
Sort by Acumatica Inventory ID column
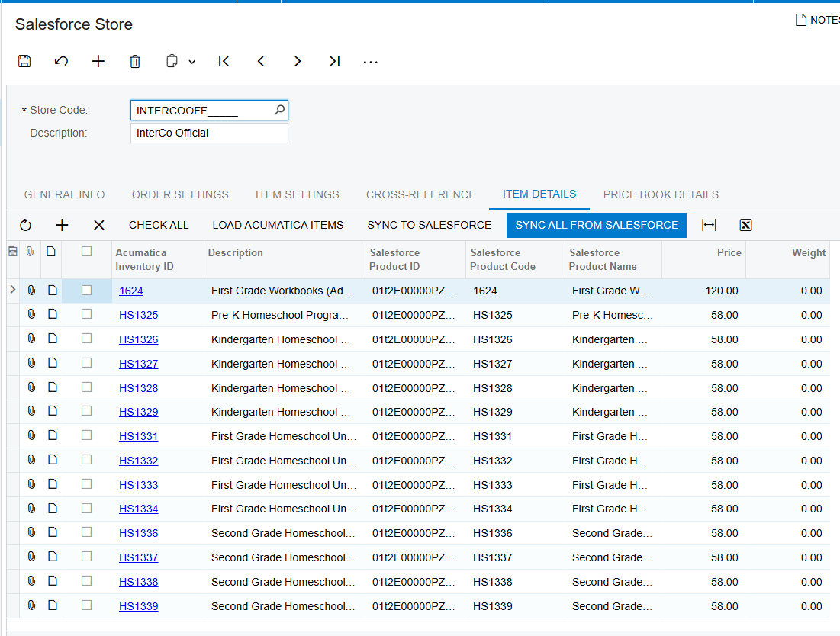pos(157,259)
